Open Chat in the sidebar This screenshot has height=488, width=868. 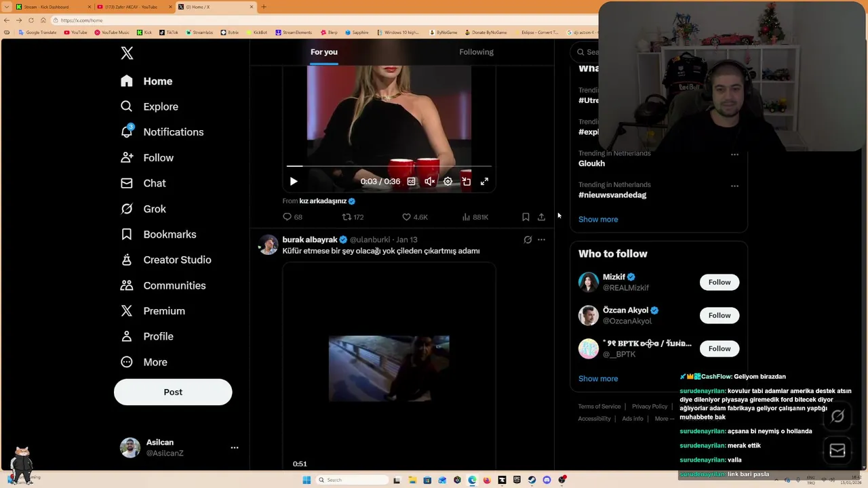pyautogui.click(x=142, y=183)
